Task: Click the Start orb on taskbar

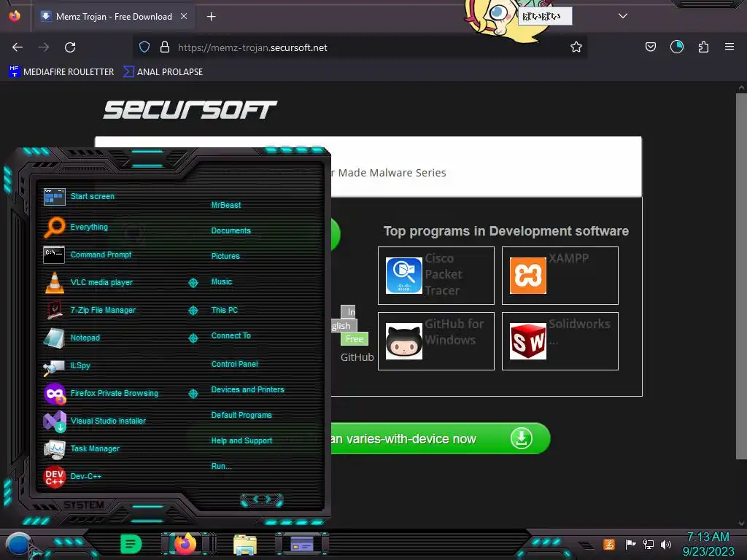Action: tap(19, 545)
